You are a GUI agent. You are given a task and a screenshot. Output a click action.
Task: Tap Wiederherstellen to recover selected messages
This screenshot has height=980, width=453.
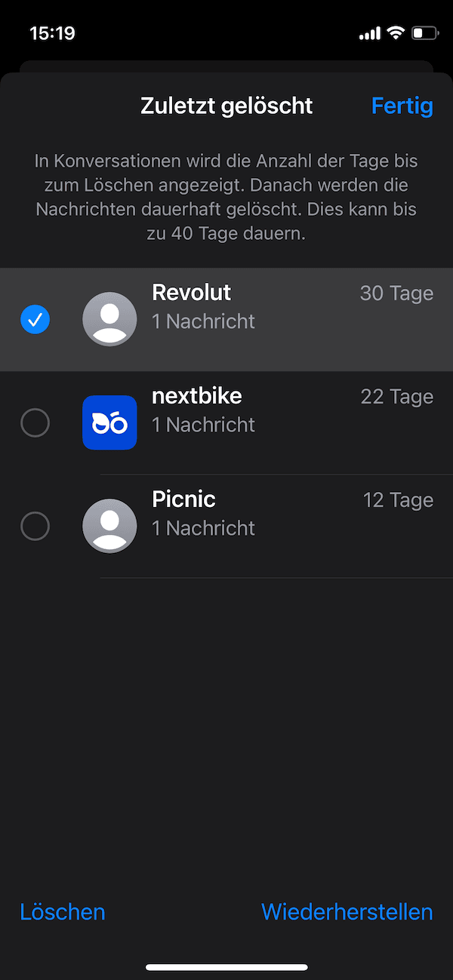(x=347, y=912)
